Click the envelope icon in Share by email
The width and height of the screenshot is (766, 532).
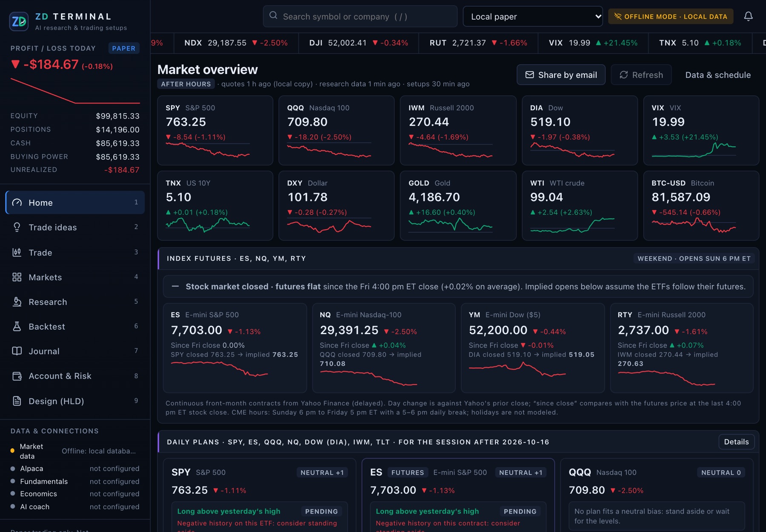click(529, 75)
